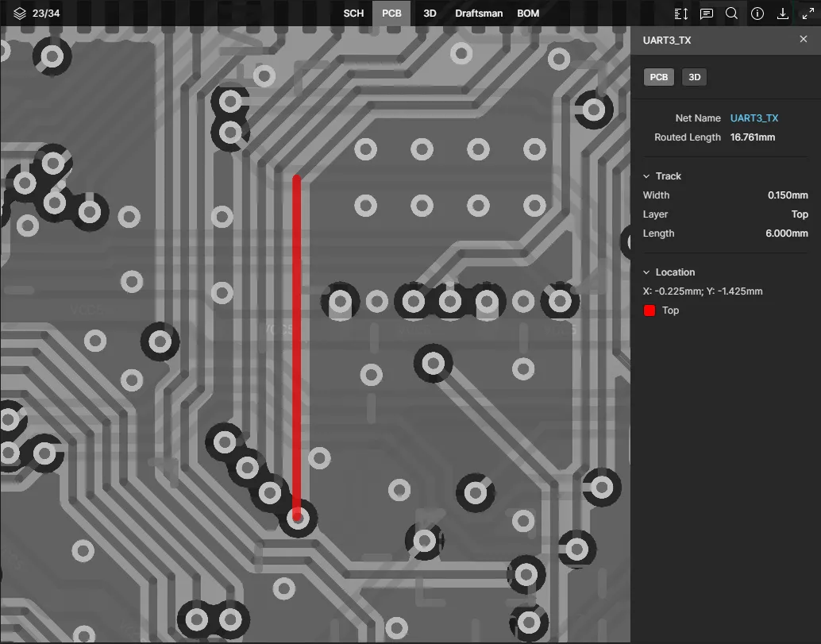The image size is (821, 644).
Task: Click the Width value 0.150mm
Action: click(788, 195)
